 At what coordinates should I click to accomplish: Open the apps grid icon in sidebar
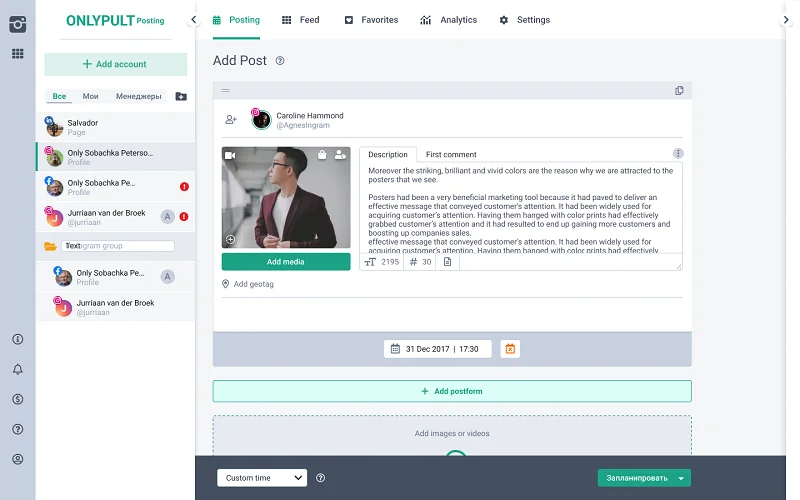coord(17,53)
